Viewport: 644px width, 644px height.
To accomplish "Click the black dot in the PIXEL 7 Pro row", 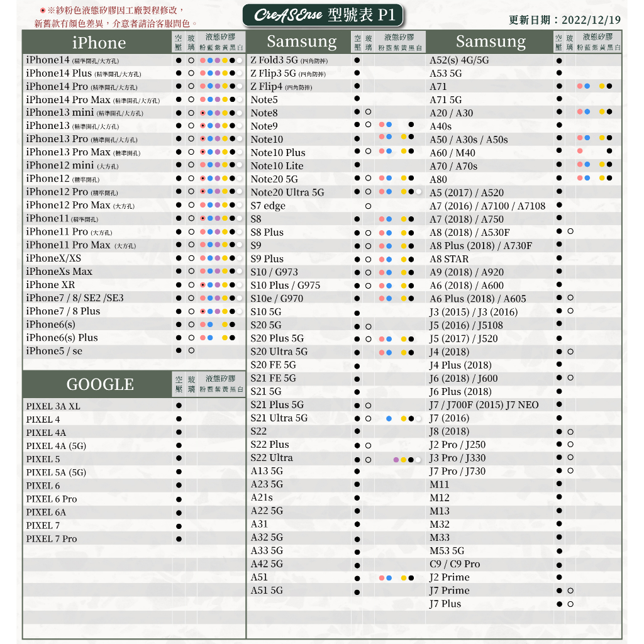I will 179,539.
